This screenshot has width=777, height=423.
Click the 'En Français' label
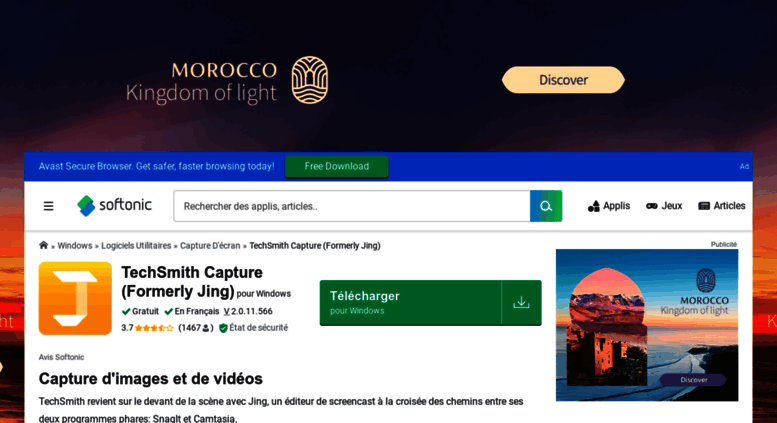[192, 312]
